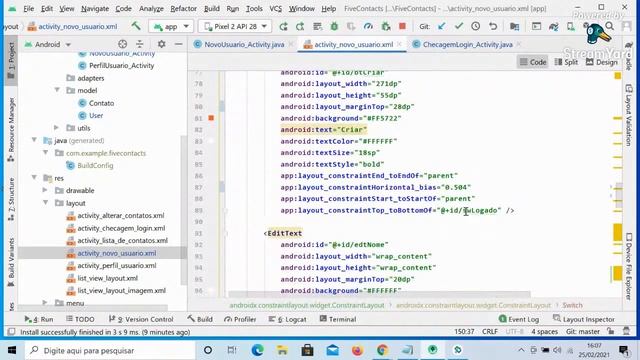The width and height of the screenshot is (640, 360).
Task: Open Git history clock icon
Action: [x=476, y=26]
